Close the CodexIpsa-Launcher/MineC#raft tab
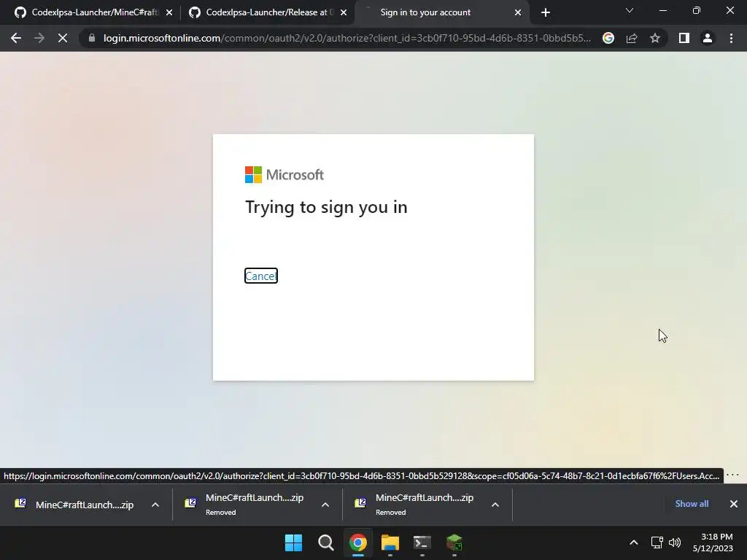747x560 pixels. [169, 12]
